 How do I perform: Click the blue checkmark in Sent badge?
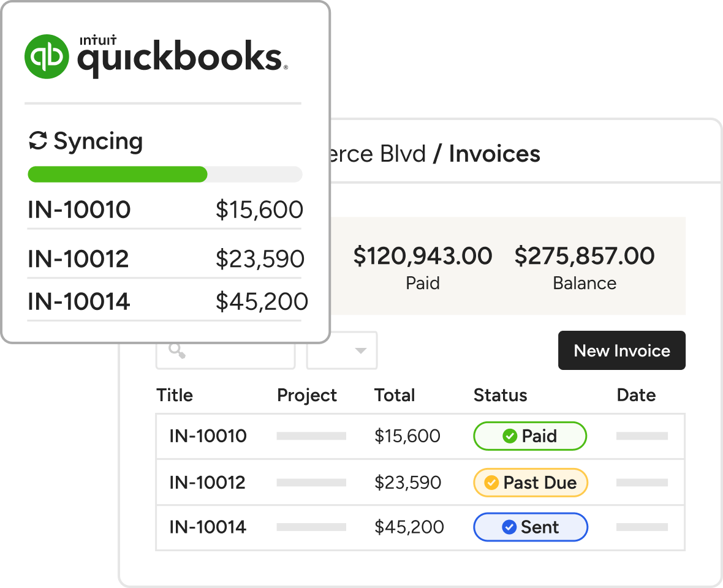tap(509, 527)
